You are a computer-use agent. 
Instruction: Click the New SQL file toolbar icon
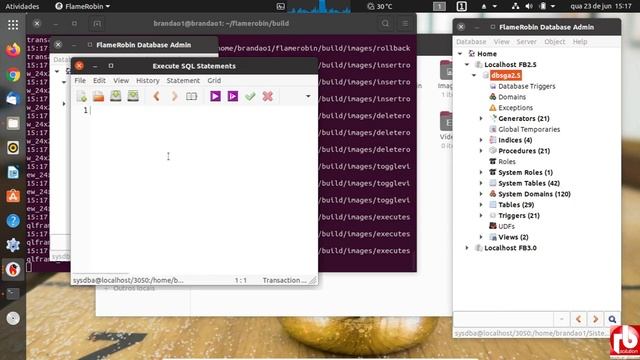pyautogui.click(x=81, y=96)
